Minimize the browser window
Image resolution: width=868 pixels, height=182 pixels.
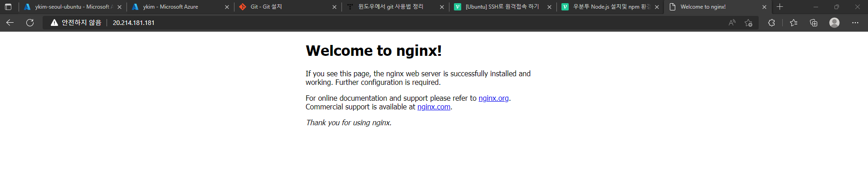(x=815, y=7)
